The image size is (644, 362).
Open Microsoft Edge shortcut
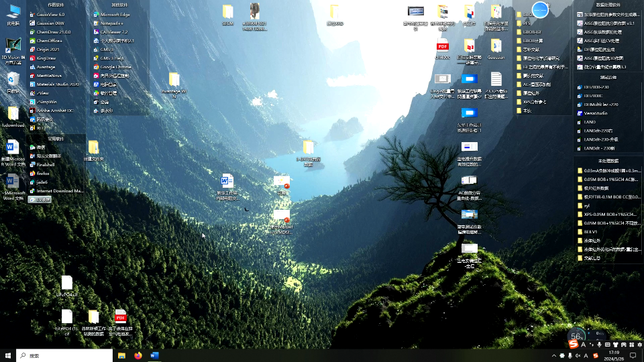pos(111,14)
